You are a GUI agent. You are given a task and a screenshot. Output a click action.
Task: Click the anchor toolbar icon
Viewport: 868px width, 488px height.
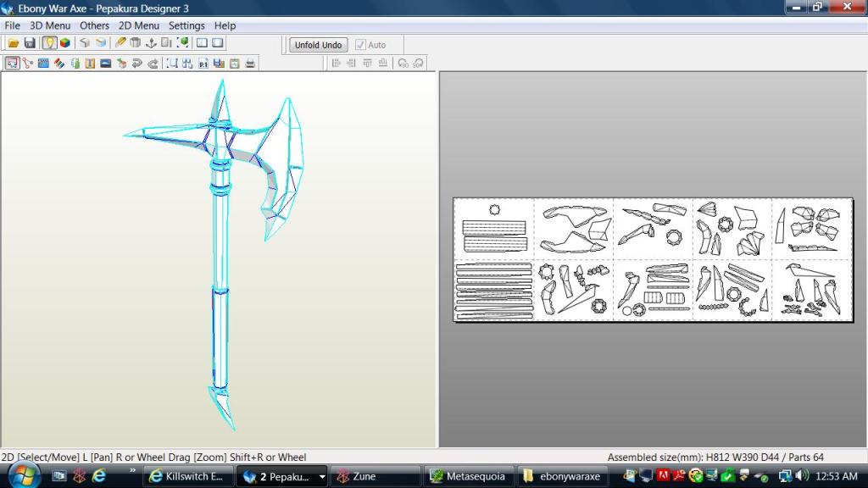click(151, 43)
